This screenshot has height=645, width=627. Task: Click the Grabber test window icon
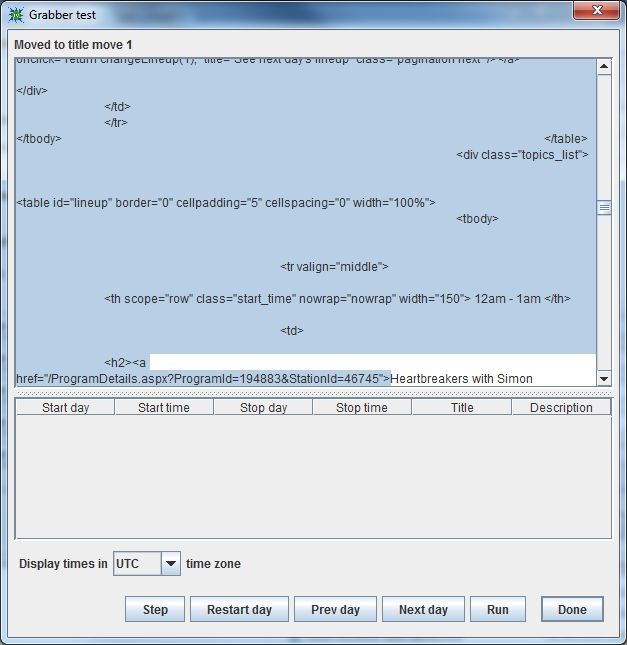tap(15, 15)
